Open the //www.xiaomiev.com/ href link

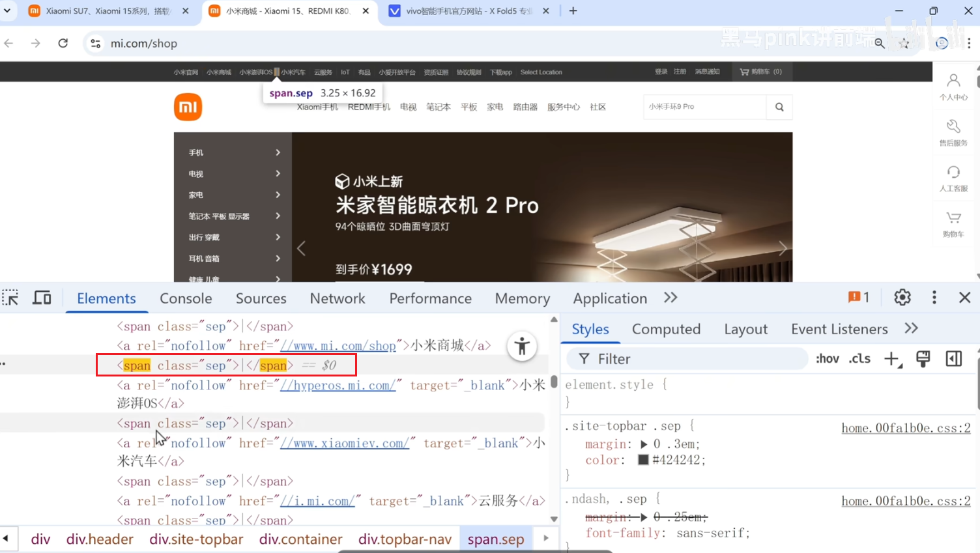(345, 443)
